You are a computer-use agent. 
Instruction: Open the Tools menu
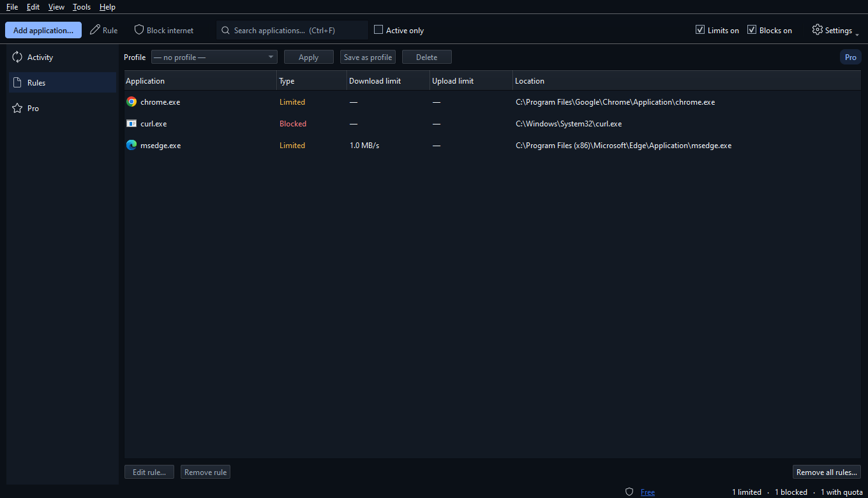pos(82,6)
